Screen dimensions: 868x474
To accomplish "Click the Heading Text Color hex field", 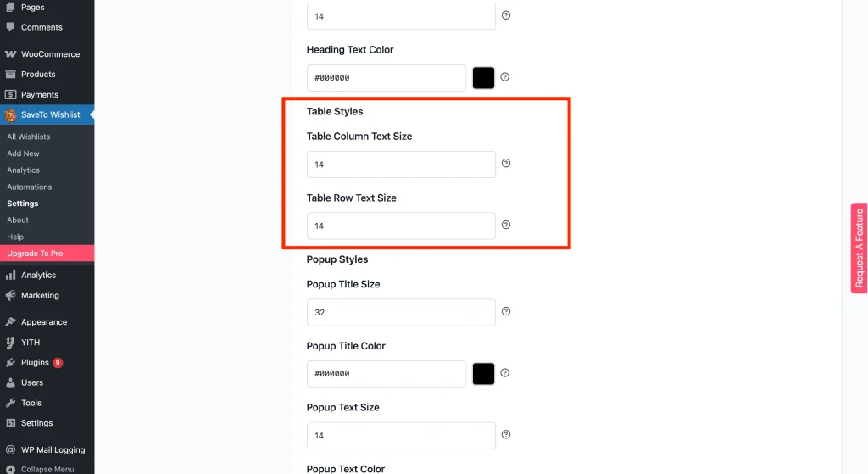I will (387, 78).
